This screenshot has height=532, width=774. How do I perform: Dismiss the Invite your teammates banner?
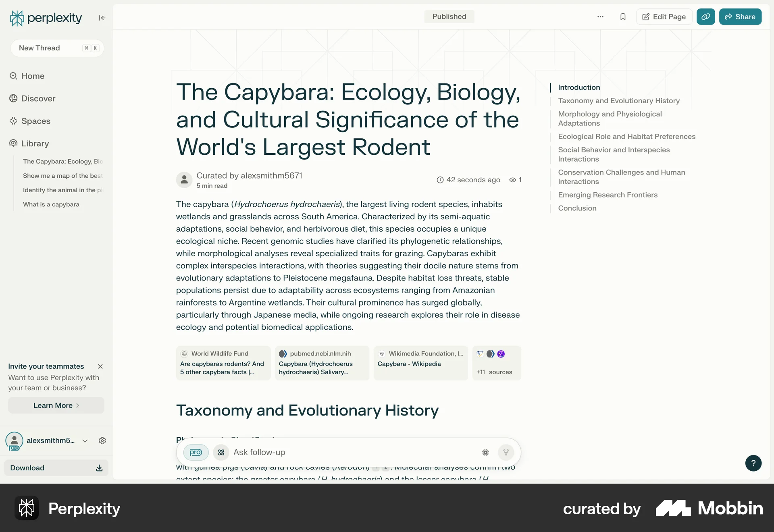tap(100, 366)
